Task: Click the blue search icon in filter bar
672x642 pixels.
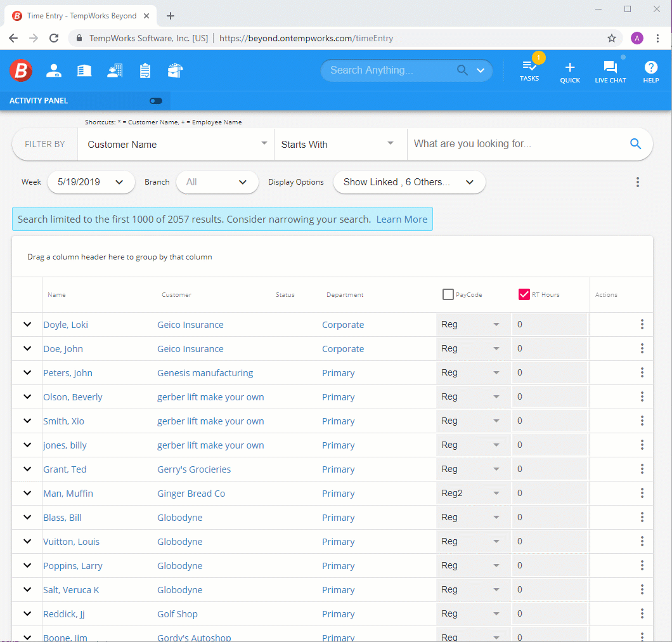Action: [x=636, y=143]
